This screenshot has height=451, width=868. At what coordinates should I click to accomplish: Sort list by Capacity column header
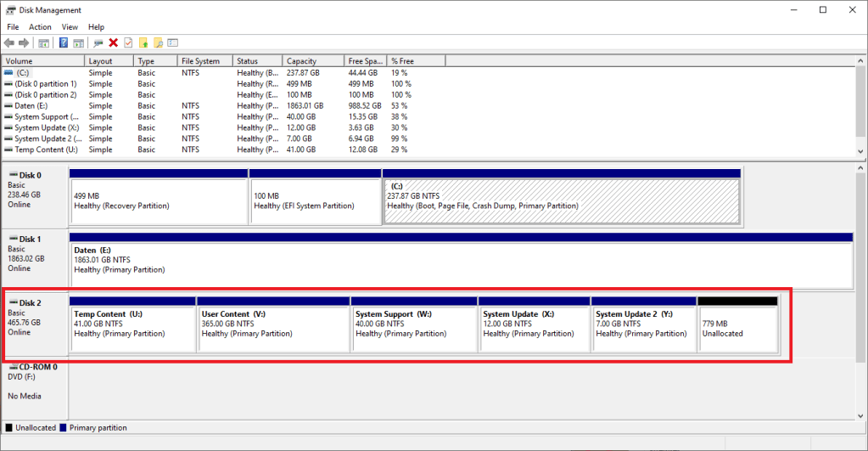tap(301, 61)
